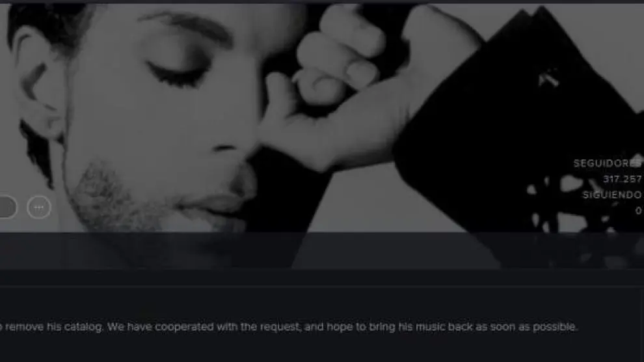The image size is (644, 362).
Task: Click the thin dark bar at the window top
Action: (322, 2)
